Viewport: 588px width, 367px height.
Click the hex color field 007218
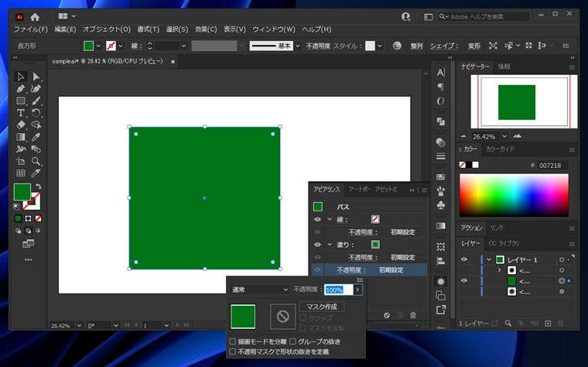pyautogui.click(x=552, y=165)
